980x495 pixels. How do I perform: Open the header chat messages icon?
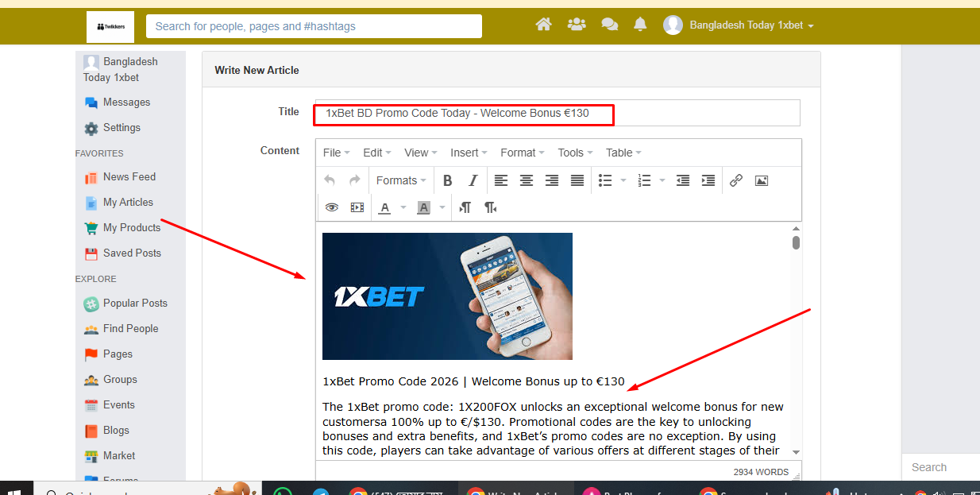pyautogui.click(x=610, y=25)
